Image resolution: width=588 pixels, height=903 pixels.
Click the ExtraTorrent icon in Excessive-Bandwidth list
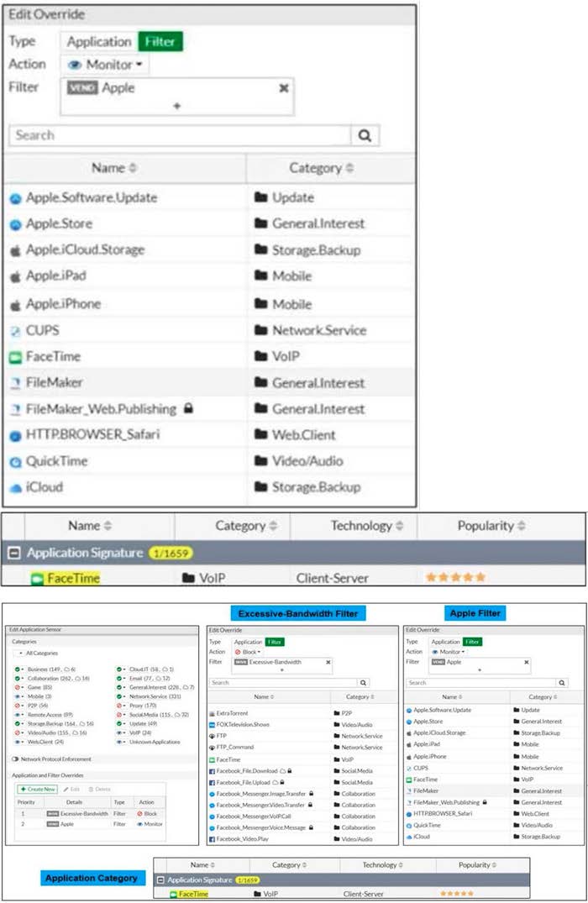point(212,713)
